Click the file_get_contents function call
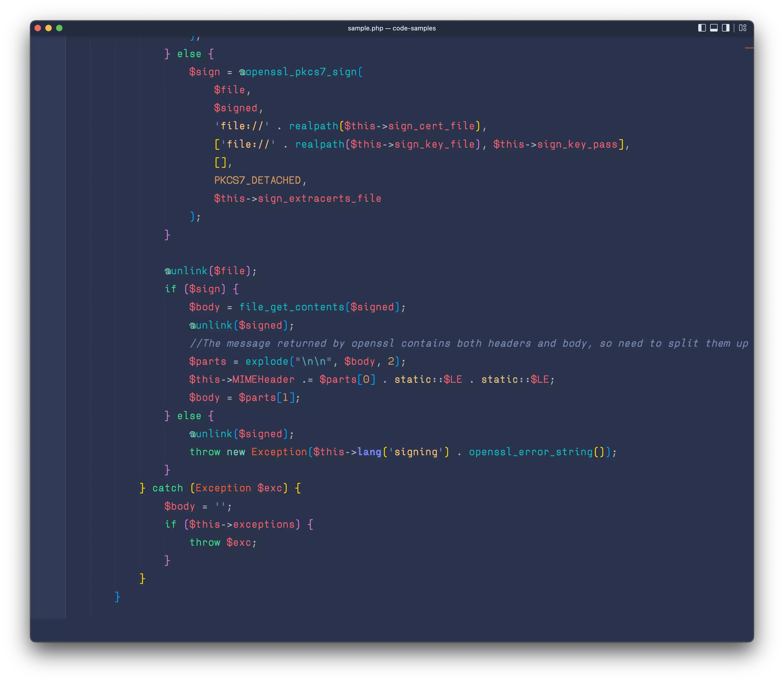Image resolution: width=784 pixels, height=682 pixels. tap(292, 307)
